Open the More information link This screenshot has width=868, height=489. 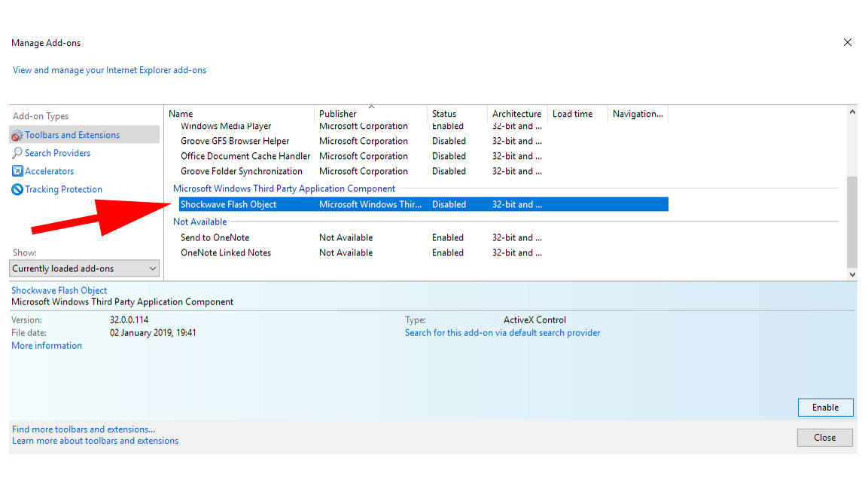click(x=47, y=346)
